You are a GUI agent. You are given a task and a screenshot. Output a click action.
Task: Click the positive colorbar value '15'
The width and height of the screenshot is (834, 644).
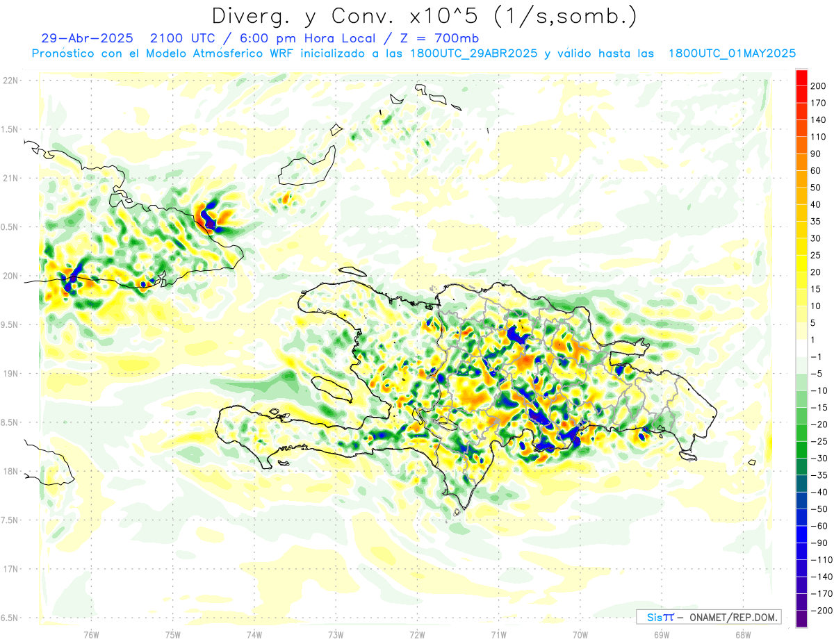817,290
